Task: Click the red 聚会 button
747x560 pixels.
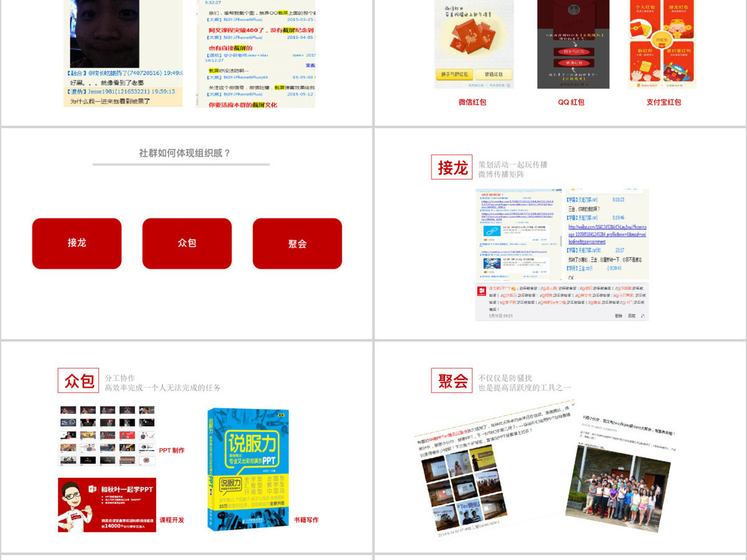Action: pos(297,243)
